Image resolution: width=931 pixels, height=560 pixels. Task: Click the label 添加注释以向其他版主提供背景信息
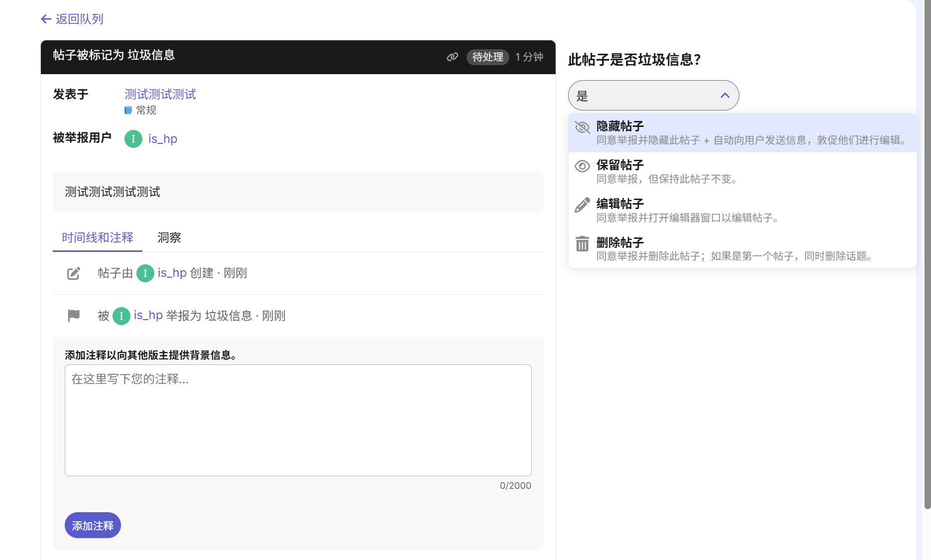[x=150, y=355]
